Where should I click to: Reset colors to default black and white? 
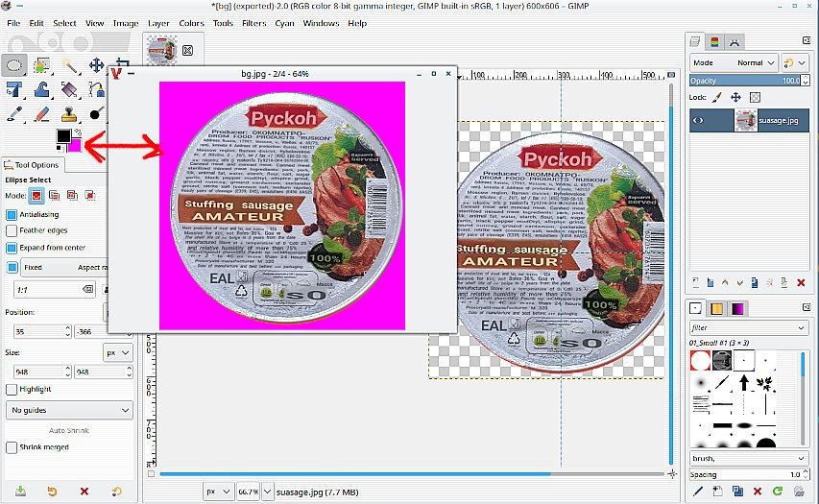pos(59,150)
